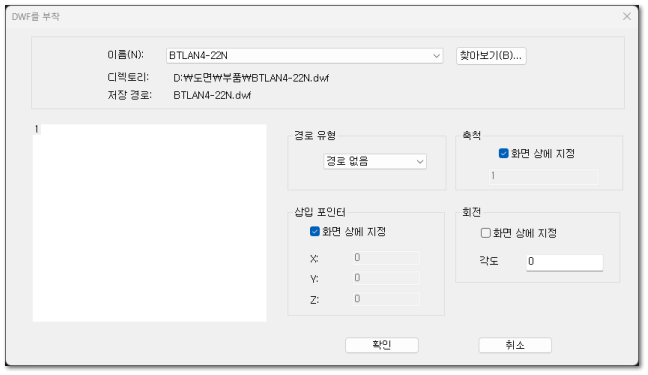Screen dimensions: 648x375
Task: Enable 화면 상에 지정 under 회전
Action: pos(519,233)
